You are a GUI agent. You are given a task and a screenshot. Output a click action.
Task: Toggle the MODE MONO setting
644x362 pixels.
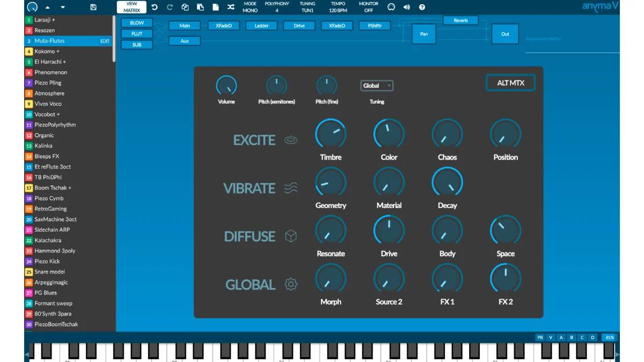click(250, 7)
